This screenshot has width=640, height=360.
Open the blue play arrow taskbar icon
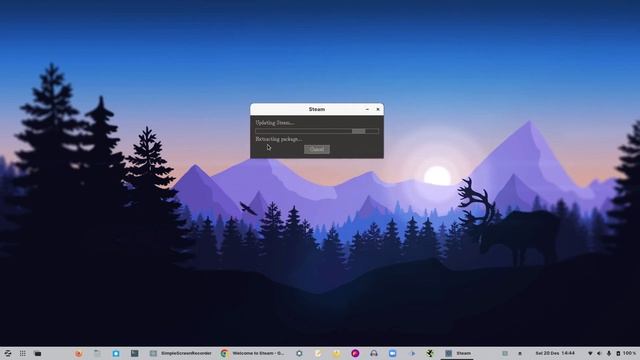point(411,353)
